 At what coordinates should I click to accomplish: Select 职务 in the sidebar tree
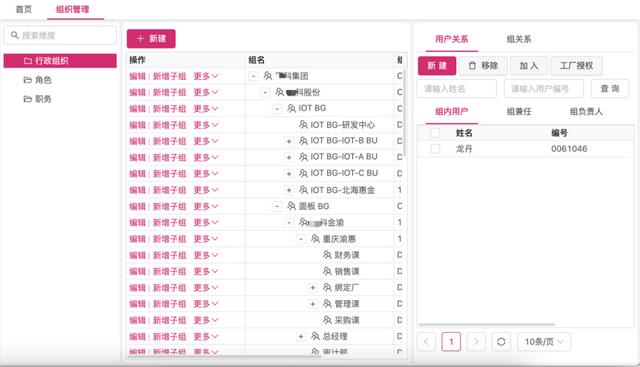pyautogui.click(x=43, y=99)
